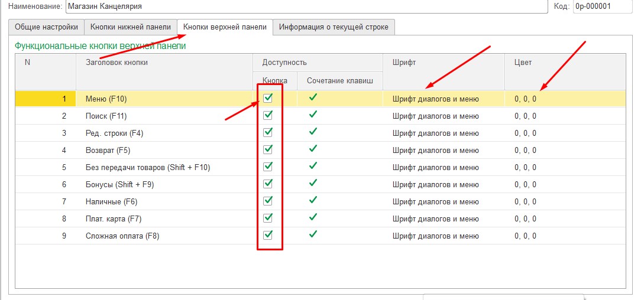Toggle the button checkbox for Поиск (F11)
644x300 pixels.
click(268, 115)
